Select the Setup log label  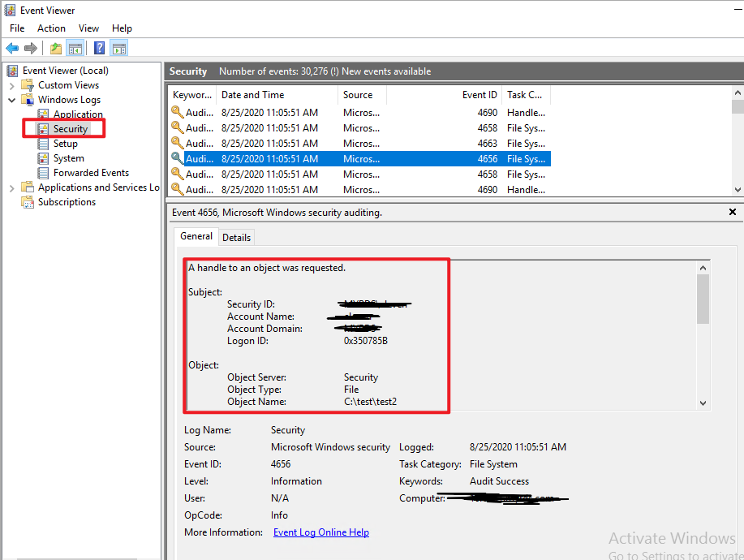(66, 144)
